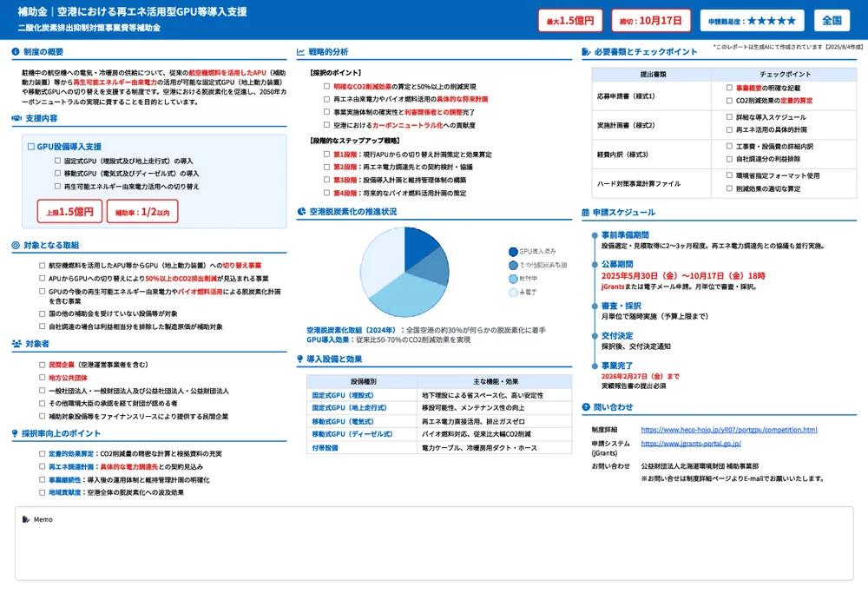Click the chart icon beside 戦略的分析
This screenshot has height=613, width=868.
click(x=300, y=51)
